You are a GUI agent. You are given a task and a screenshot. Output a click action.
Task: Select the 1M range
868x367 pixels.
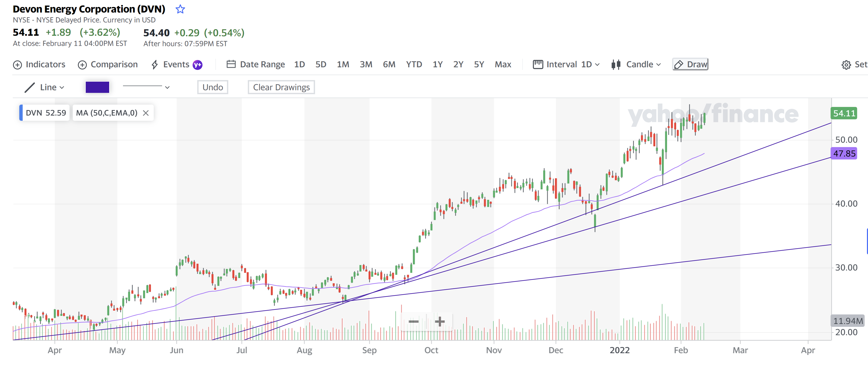(343, 64)
